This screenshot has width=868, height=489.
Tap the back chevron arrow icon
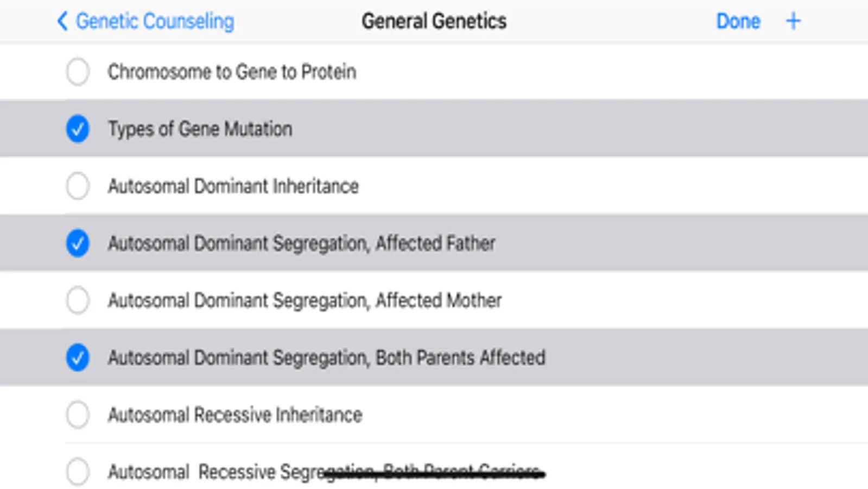click(x=62, y=21)
